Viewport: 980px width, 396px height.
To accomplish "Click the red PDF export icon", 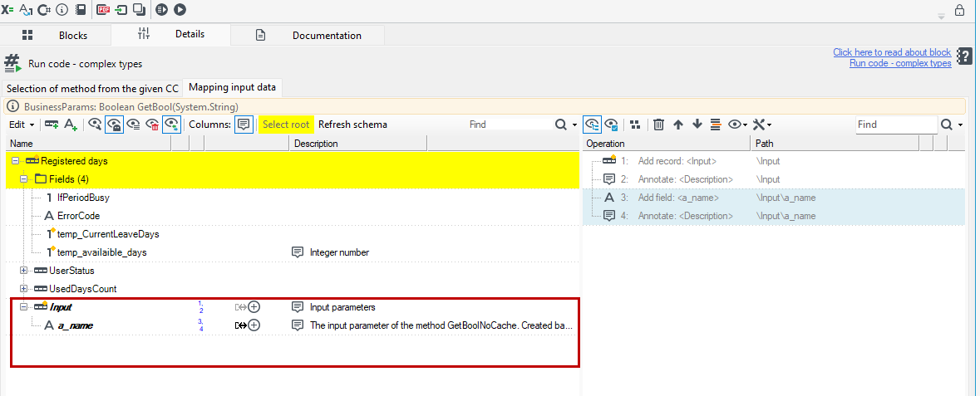I will (104, 9).
